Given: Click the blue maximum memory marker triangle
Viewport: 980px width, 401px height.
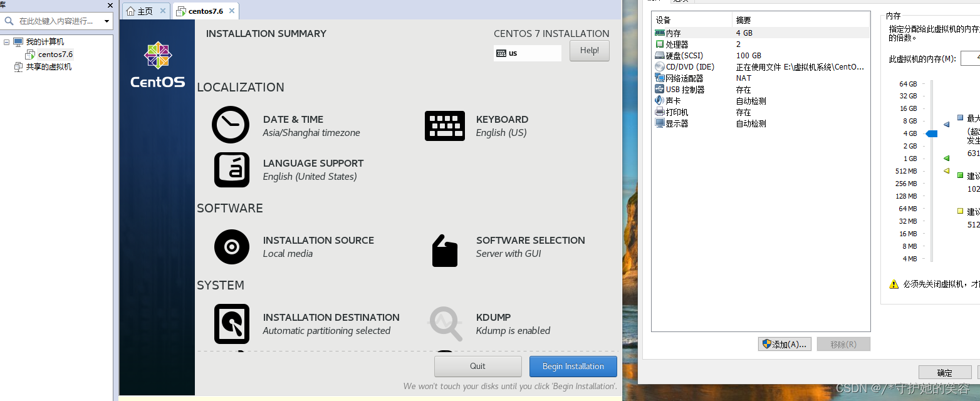Looking at the screenshot, I should click(x=947, y=125).
